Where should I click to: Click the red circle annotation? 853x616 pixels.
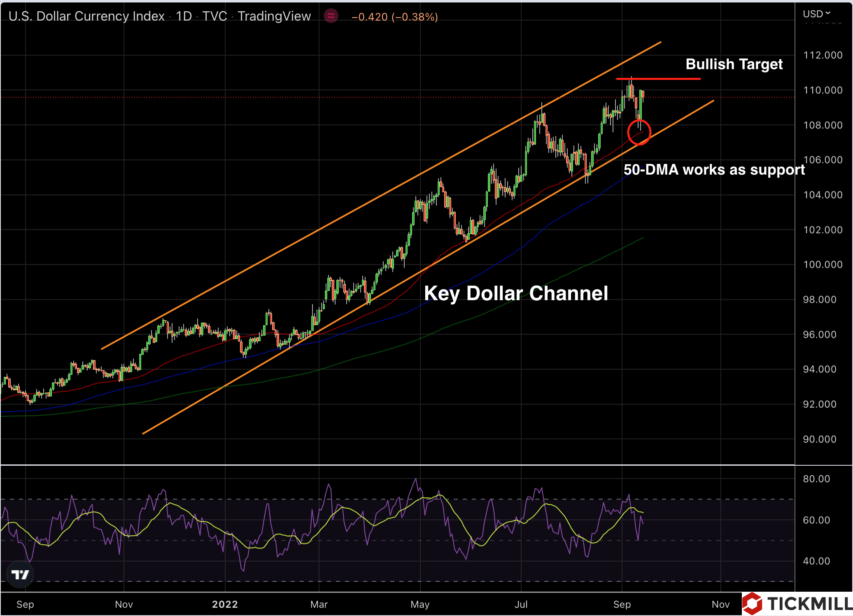click(639, 132)
